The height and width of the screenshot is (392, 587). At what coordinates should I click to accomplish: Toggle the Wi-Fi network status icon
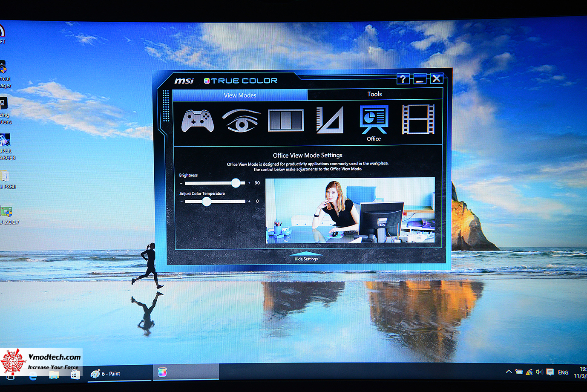point(529,372)
